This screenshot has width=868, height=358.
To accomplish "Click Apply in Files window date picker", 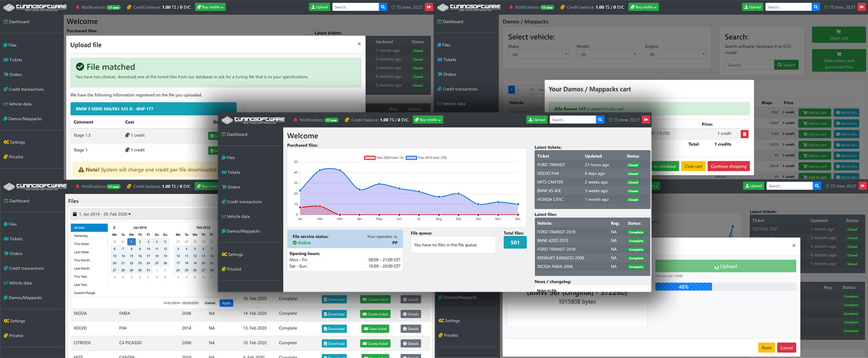I will pos(226,303).
